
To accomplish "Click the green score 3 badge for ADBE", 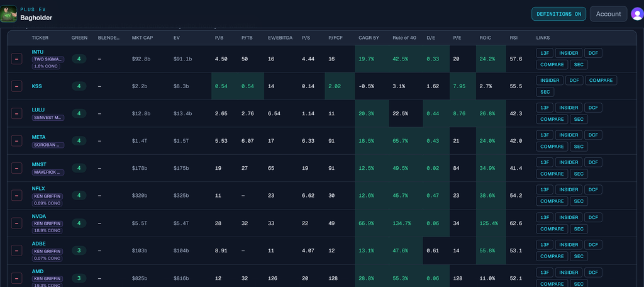I will tap(79, 250).
